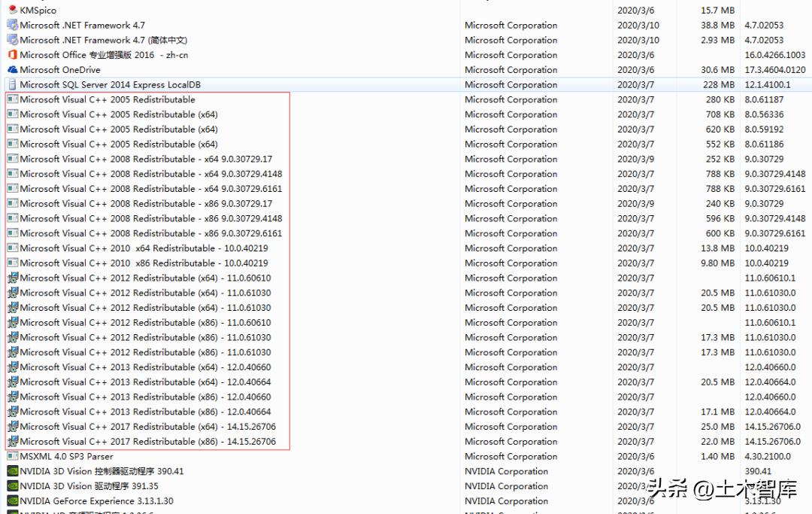Screen dimensions: 812x514
Task: Click Microsoft Corporation publisher next to OneDrive
Action: 511,69
